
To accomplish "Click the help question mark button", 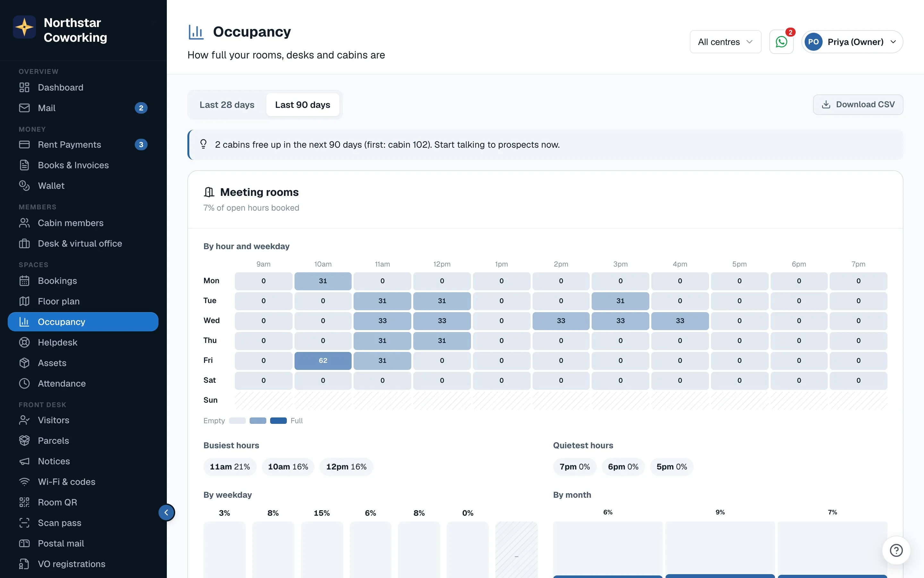I will 896,550.
